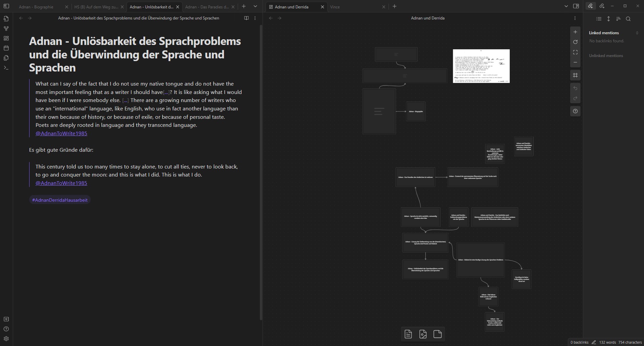Select the typewritten image thumbnail on the canvas
This screenshot has height=346, width=644.
(x=481, y=66)
